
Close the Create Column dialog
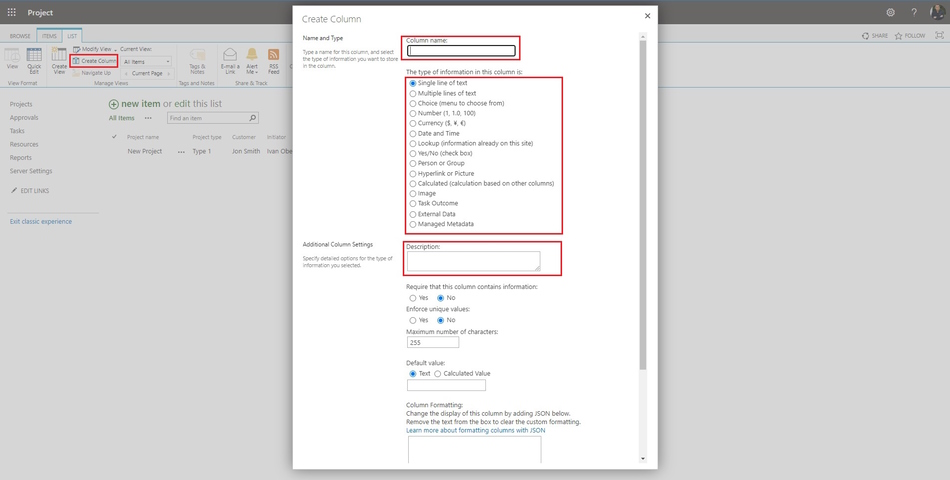647,16
